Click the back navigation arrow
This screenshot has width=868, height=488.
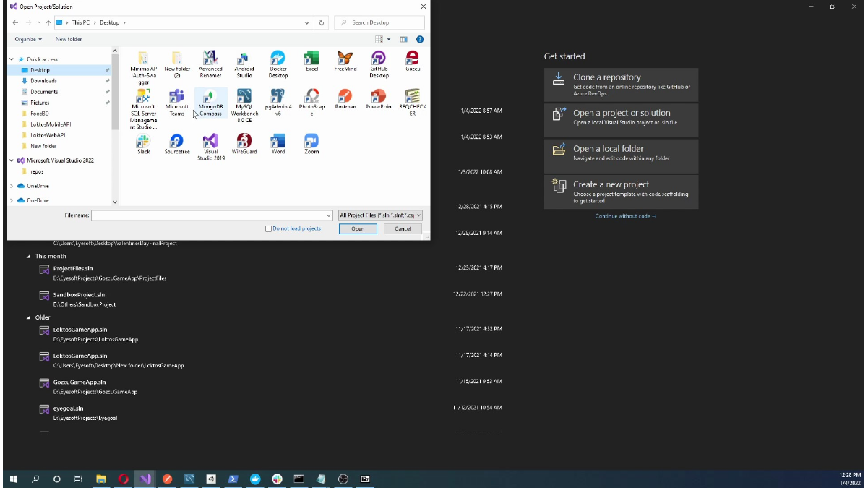16,22
